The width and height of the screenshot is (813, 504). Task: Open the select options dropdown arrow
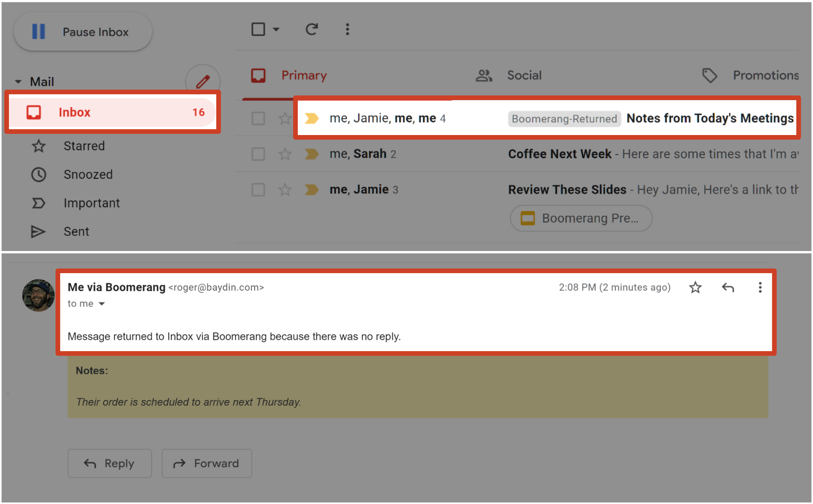tap(276, 29)
